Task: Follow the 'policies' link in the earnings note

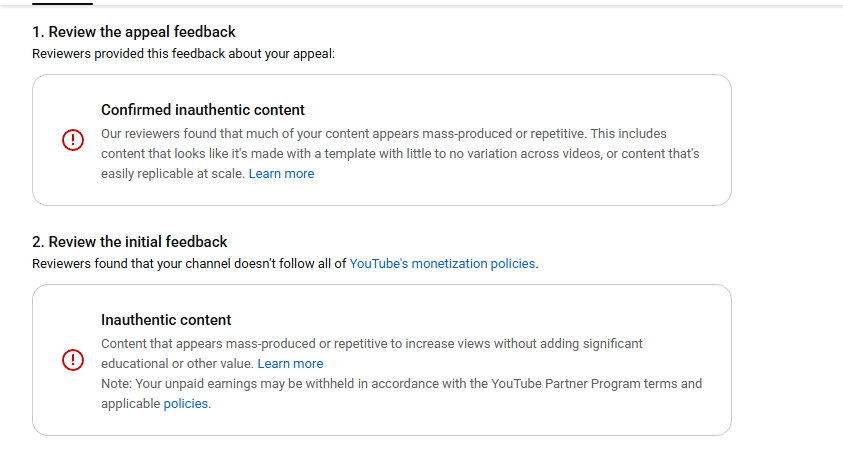Action: 186,404
